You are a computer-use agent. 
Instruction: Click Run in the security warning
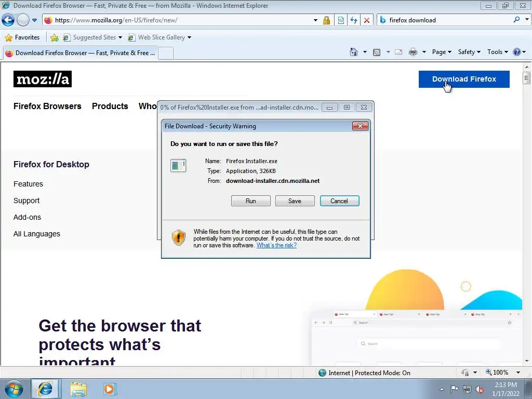click(x=251, y=201)
